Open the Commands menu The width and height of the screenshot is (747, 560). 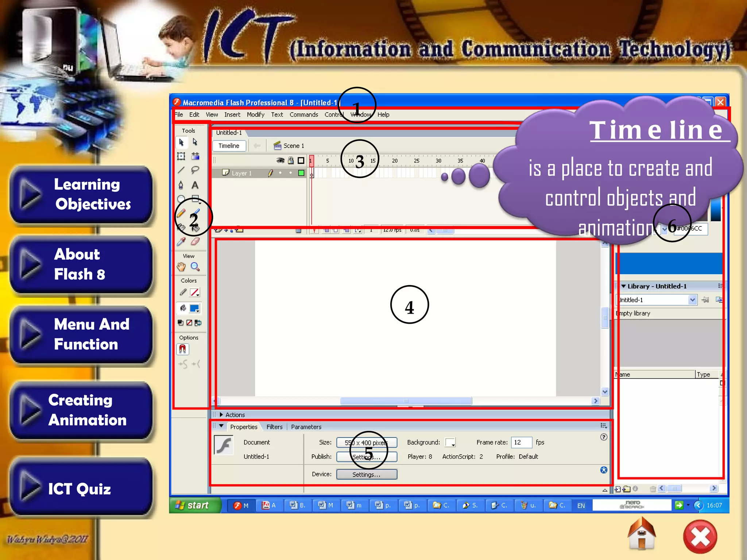304,114
